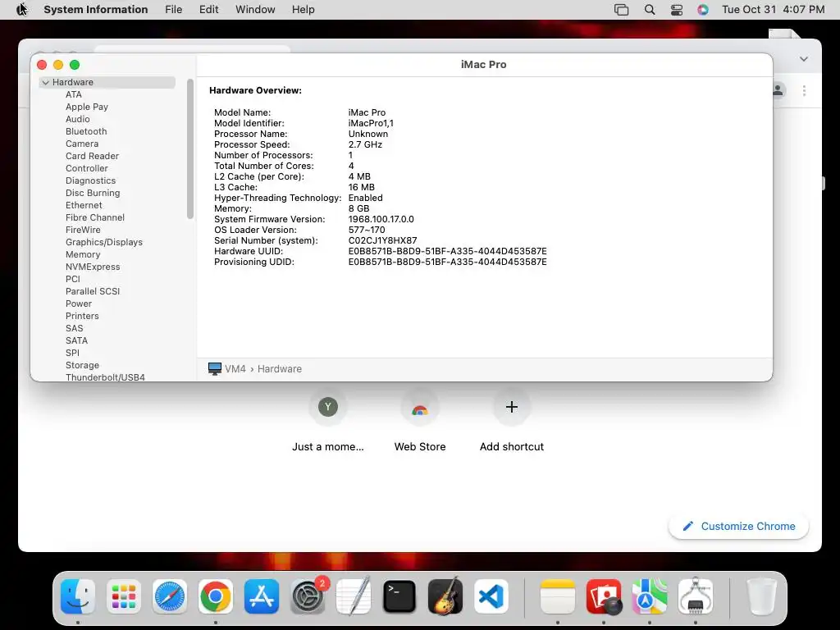Open the Apple menu
Image resolution: width=840 pixels, height=630 pixels.
[x=21, y=10]
